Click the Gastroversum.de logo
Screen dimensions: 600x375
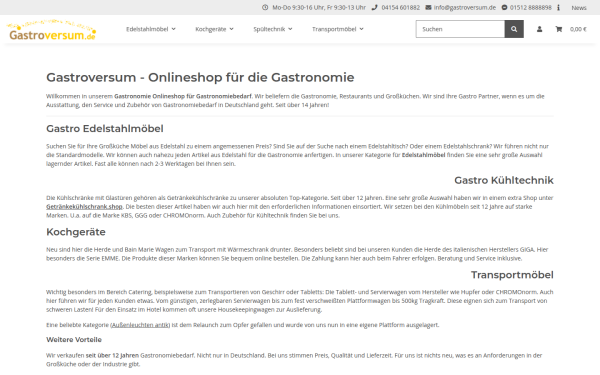pos(51,30)
